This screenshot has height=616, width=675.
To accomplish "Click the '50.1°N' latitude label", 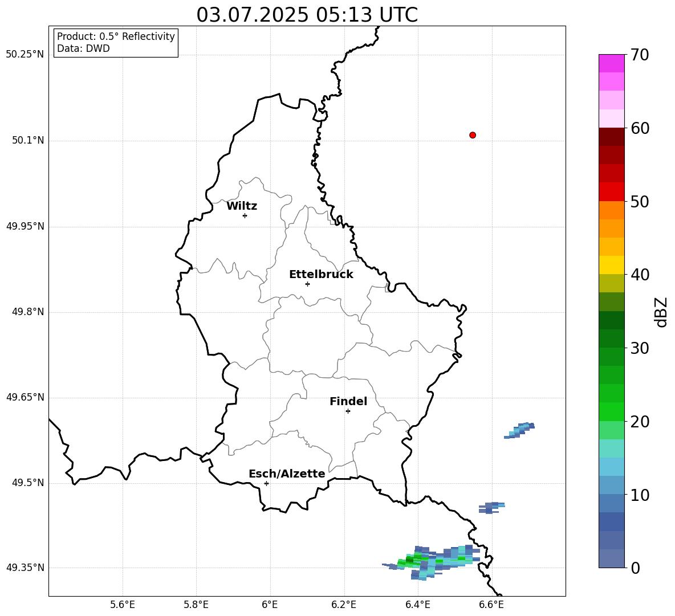I will [28, 141].
